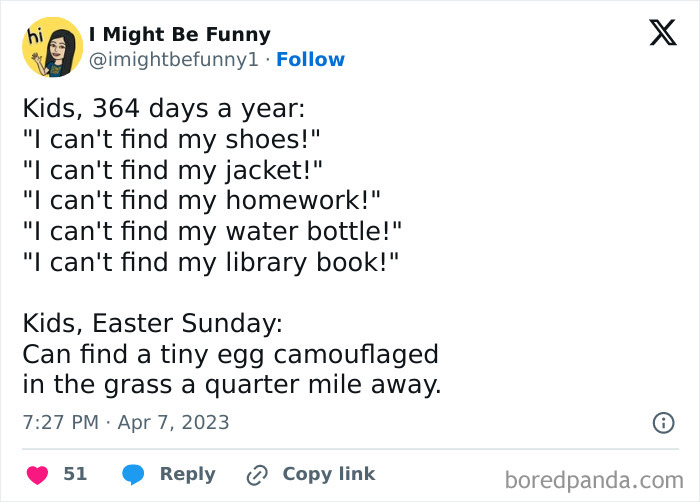700x502 pixels.
Task: Follow the I Might Be Funny account
Action: pos(310,60)
